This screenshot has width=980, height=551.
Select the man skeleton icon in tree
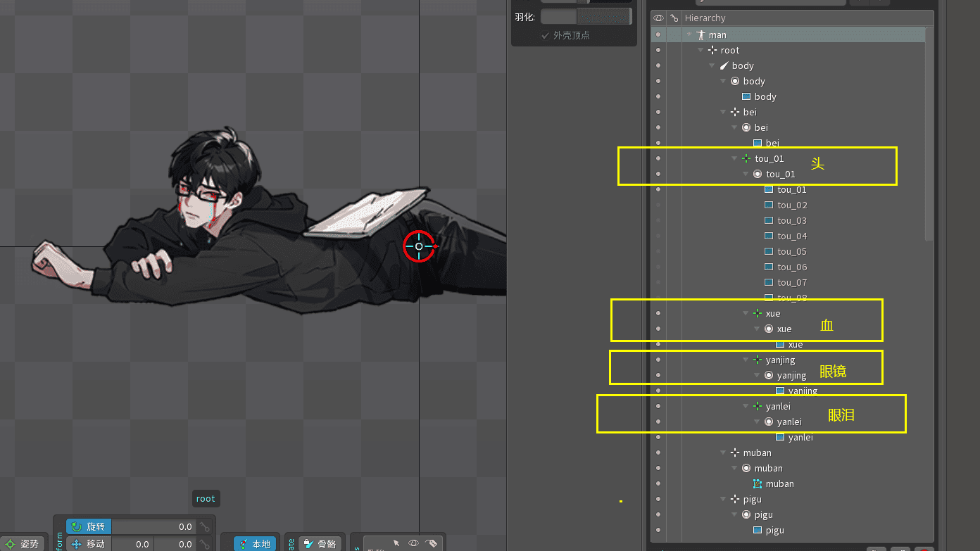[701, 34]
